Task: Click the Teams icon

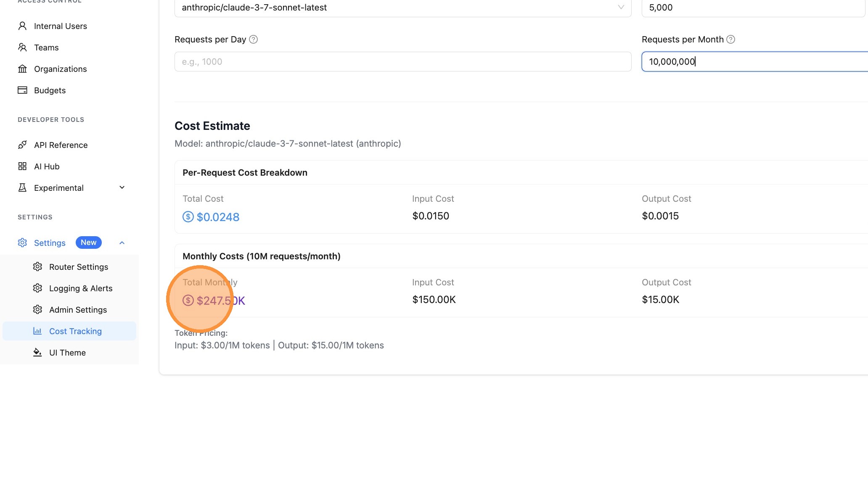Action: point(23,47)
